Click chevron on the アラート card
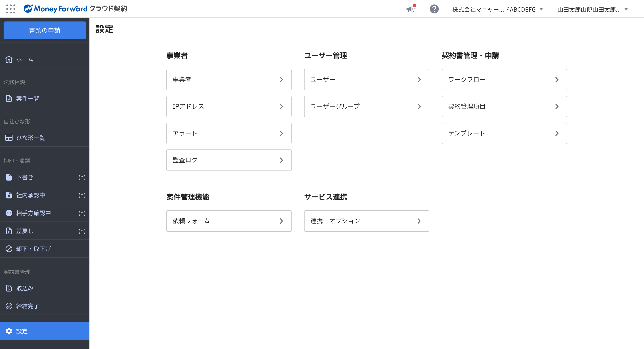 [282, 133]
